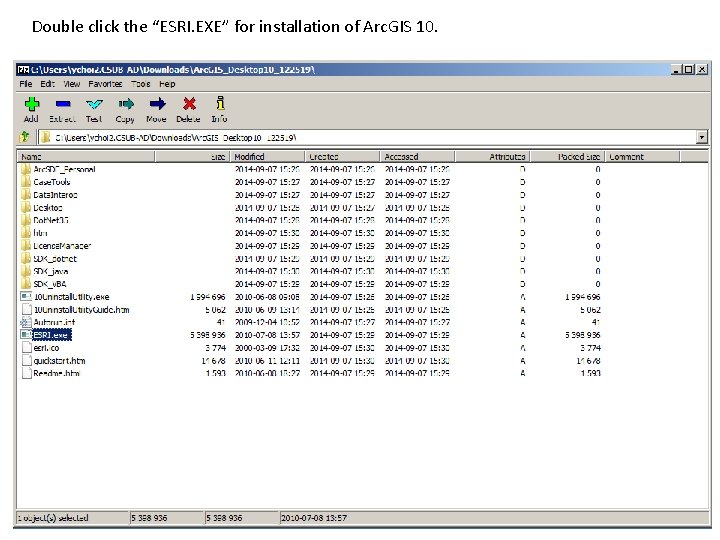The image size is (720, 540).
Task: Select the CaseTools folder icon
Action: point(26,182)
